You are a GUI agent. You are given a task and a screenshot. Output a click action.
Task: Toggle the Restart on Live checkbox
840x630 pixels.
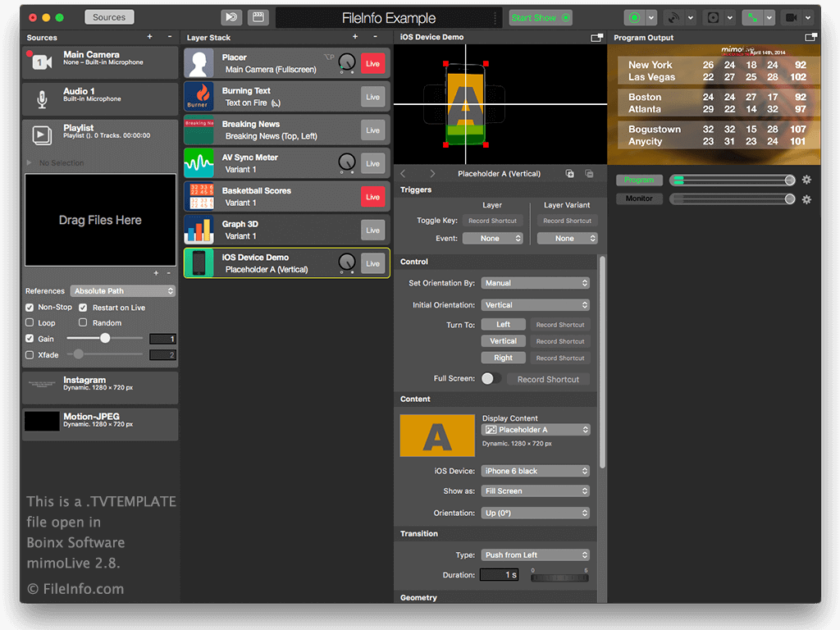click(83, 308)
